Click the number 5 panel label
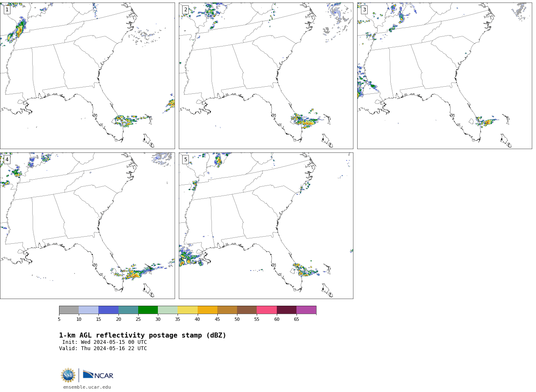 (x=186, y=160)
